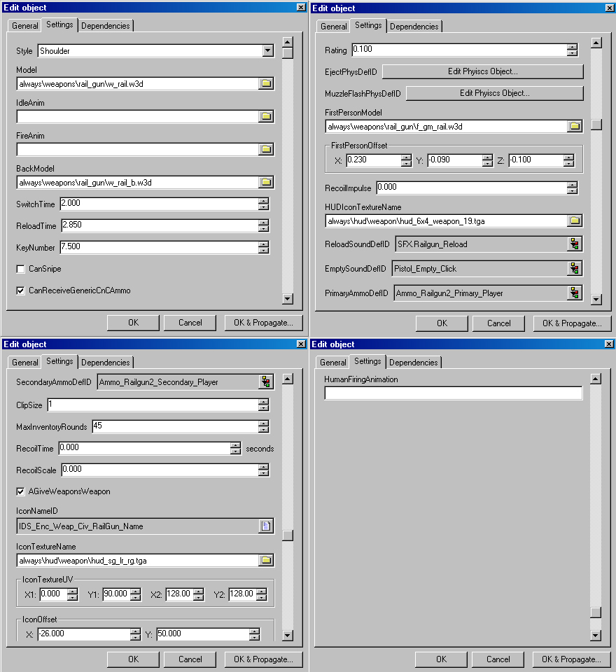The image size is (616, 672).
Task: Open Dependencies tab in top-right dialog
Action: coord(414,27)
